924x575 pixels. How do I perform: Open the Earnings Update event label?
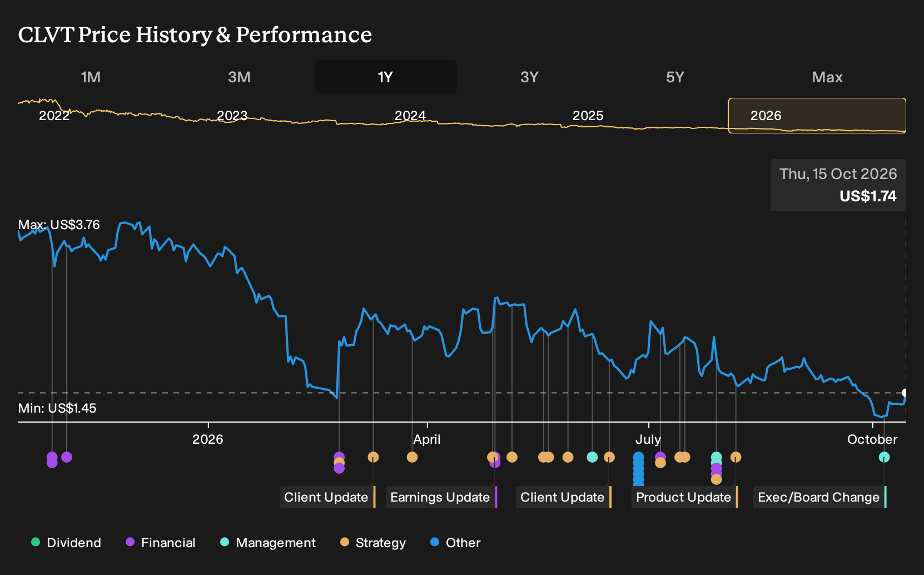[x=441, y=497]
